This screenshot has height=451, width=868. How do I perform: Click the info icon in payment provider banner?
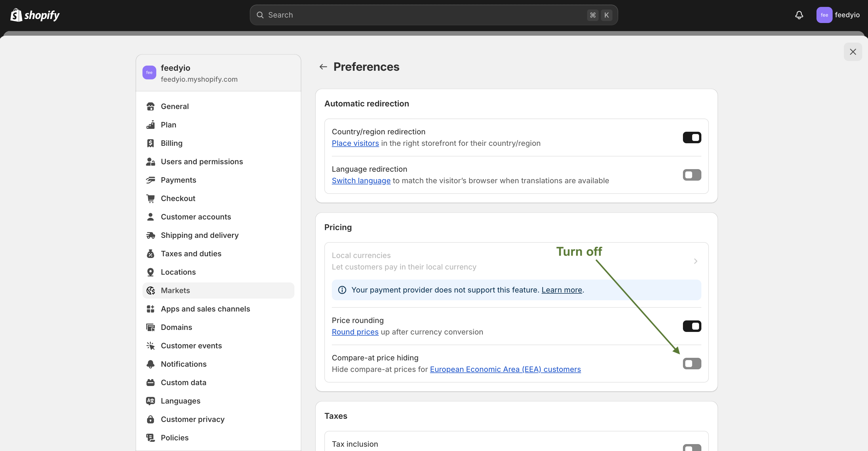pos(342,290)
